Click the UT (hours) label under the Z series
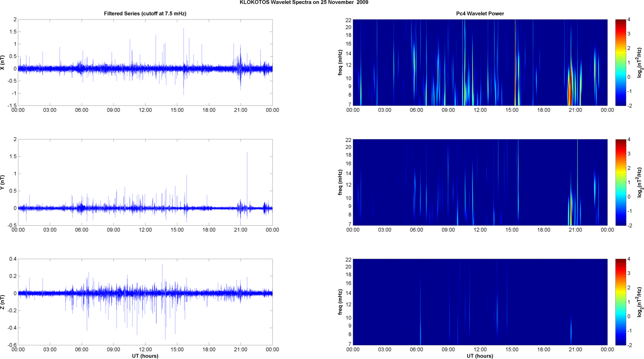This screenshot has height=359, width=644. [145, 356]
